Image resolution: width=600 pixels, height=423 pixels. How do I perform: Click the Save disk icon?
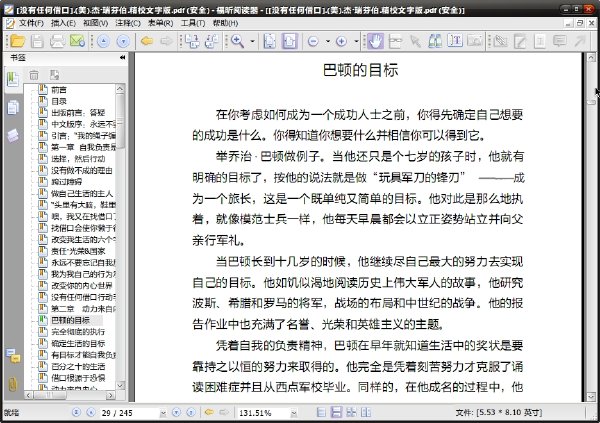[38, 41]
